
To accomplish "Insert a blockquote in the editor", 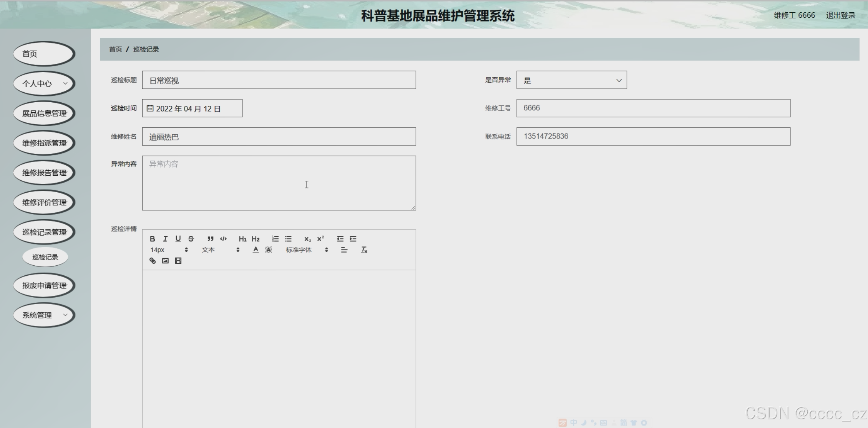I will 210,239.
